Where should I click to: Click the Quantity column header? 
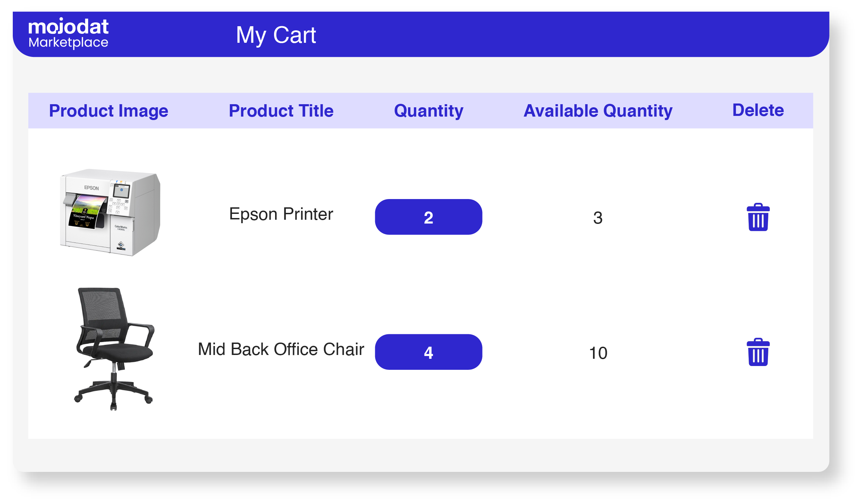coord(428,111)
